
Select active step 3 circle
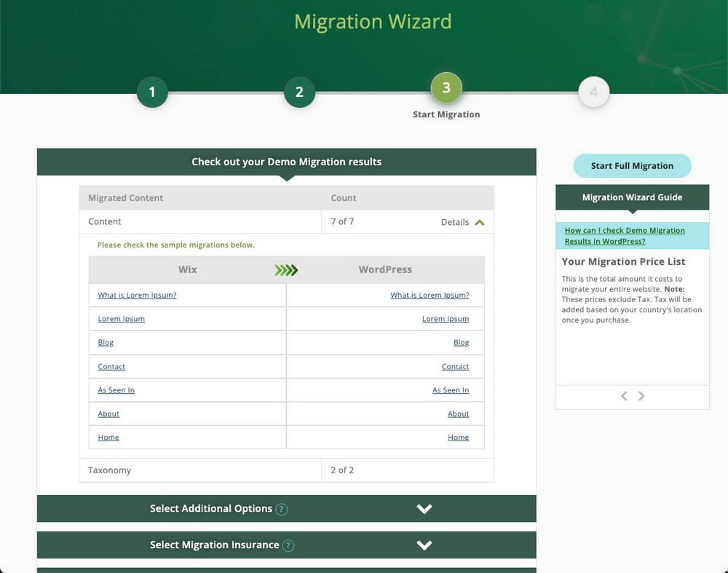point(446,88)
